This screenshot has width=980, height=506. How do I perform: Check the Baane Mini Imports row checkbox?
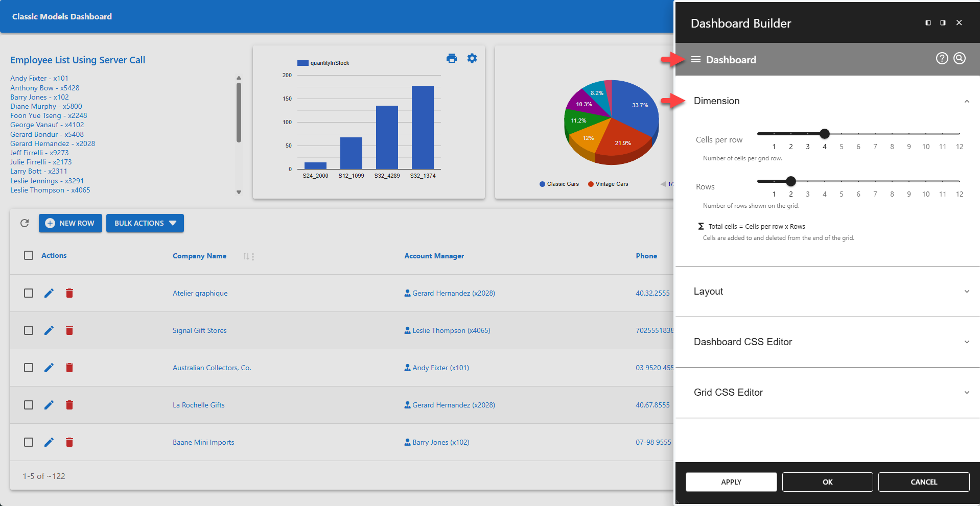pyautogui.click(x=28, y=442)
